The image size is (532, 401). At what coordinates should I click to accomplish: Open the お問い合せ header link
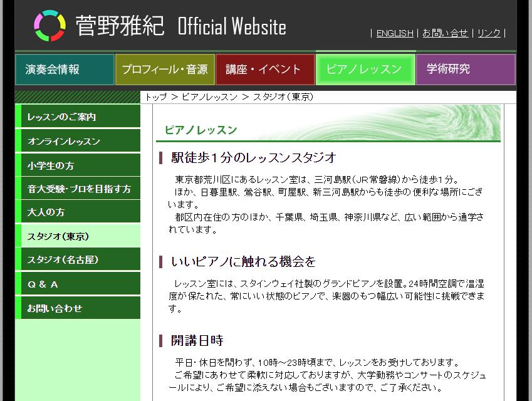pyautogui.click(x=445, y=33)
